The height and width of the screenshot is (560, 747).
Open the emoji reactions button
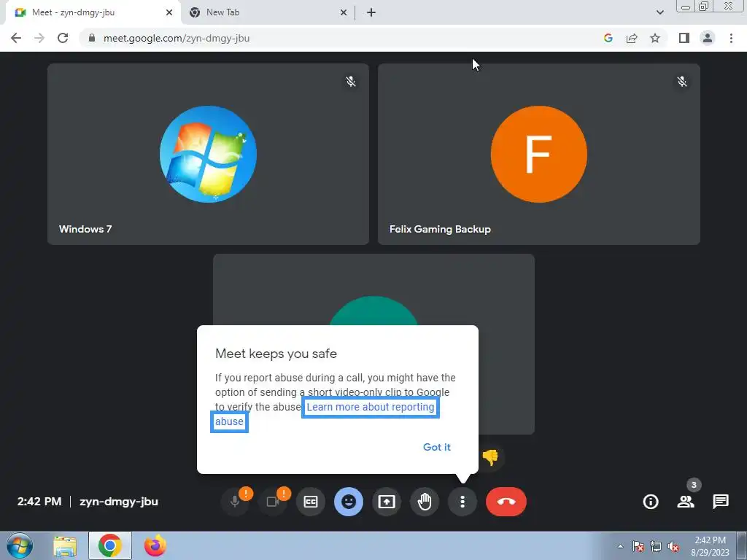(x=349, y=502)
